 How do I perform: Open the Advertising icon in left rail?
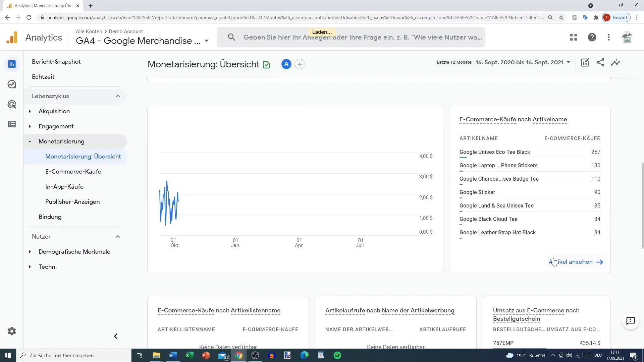click(12, 105)
